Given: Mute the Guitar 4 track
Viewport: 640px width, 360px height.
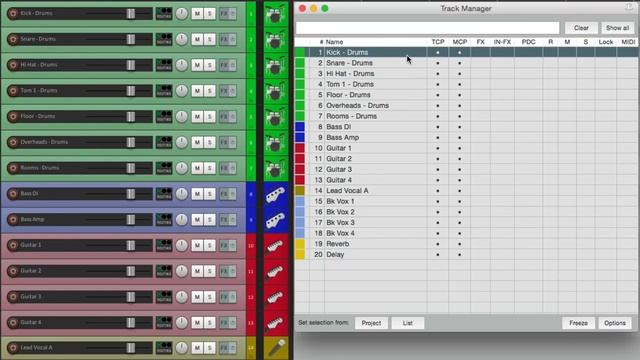Looking at the screenshot, I should pos(197,322).
